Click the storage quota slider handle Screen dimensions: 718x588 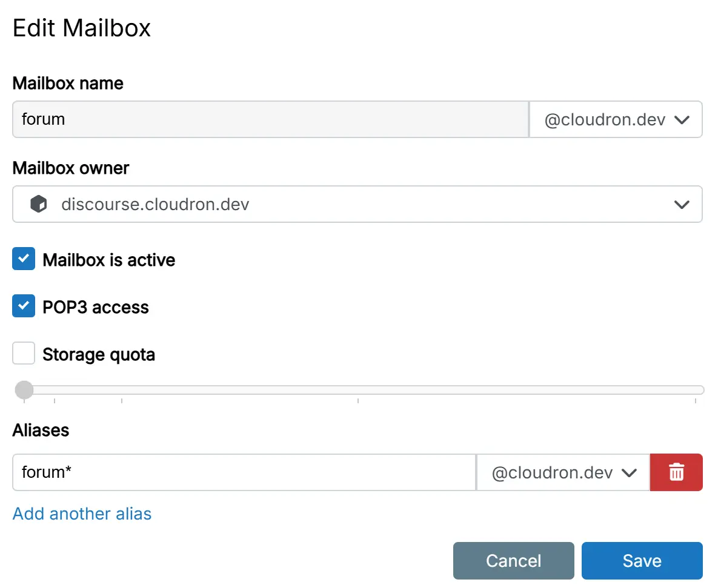[x=24, y=390]
